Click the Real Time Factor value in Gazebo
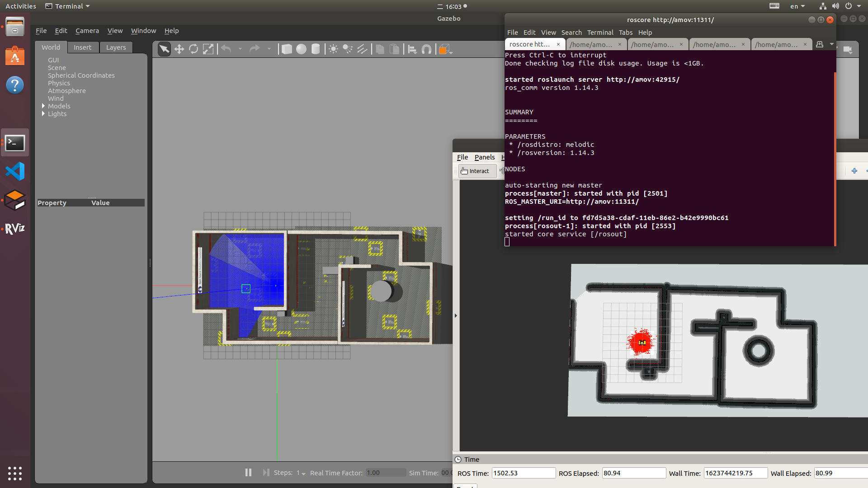Viewport: 868px width, 488px height. 386,473
